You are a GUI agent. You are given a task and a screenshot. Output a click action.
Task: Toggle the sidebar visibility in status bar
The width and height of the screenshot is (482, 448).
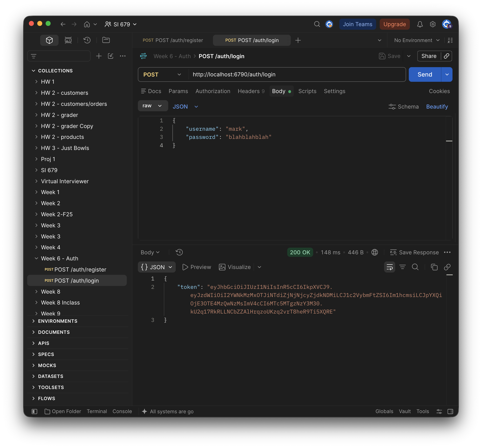(x=35, y=411)
